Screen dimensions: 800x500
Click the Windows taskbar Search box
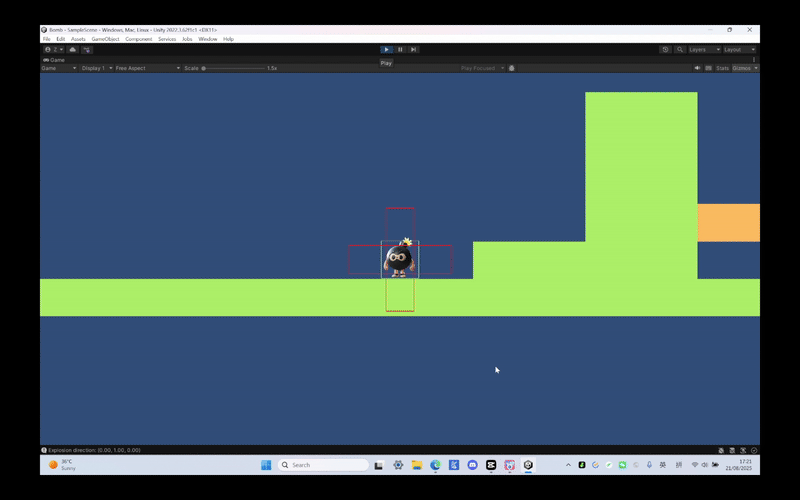tap(322, 465)
